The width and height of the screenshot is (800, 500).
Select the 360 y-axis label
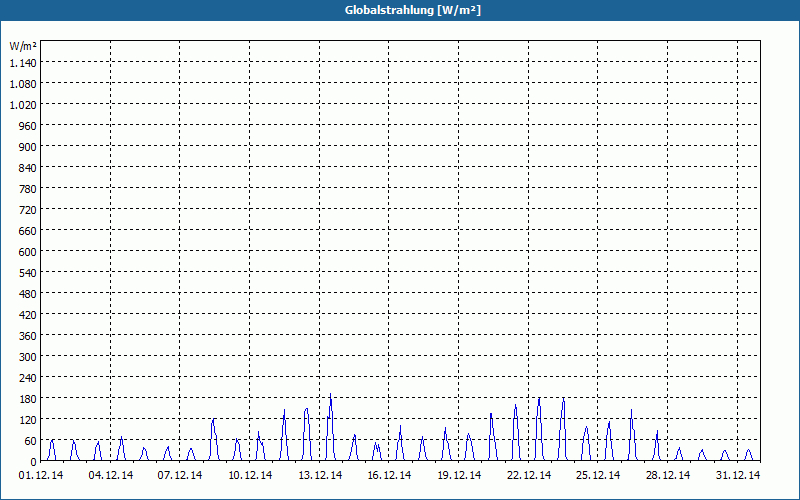click(28, 336)
